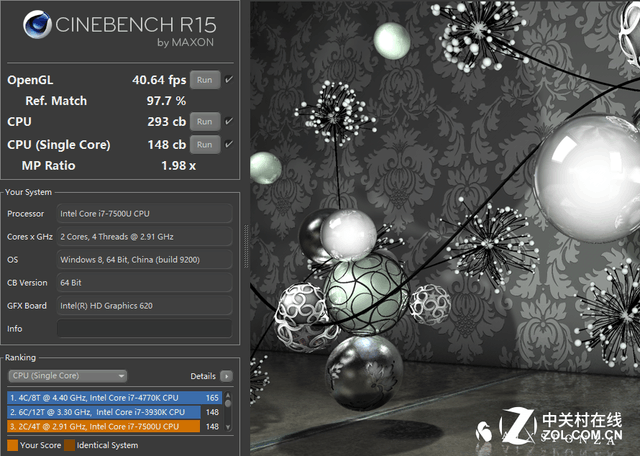
Task: Toggle the OpenGL test checkbox
Action: coord(229,79)
